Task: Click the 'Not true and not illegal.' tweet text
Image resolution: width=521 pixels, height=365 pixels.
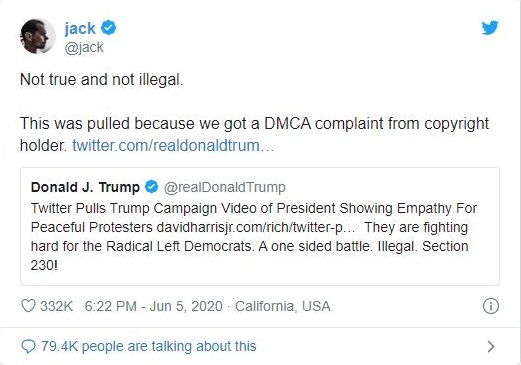Action: (x=102, y=80)
